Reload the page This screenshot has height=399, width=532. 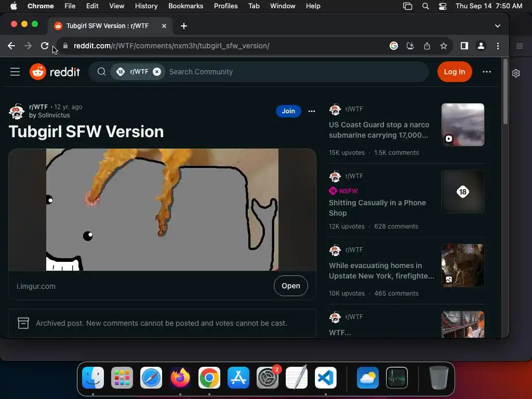click(x=45, y=46)
